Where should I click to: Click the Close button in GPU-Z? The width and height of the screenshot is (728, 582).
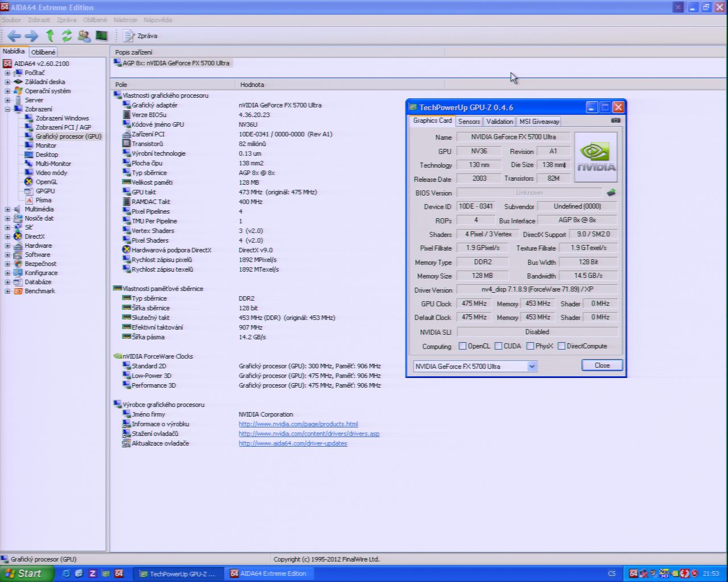coord(602,365)
